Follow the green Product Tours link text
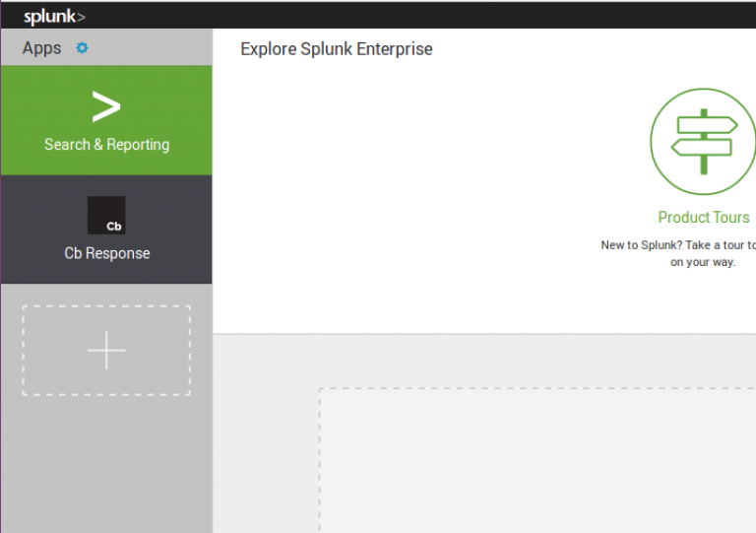 (703, 218)
